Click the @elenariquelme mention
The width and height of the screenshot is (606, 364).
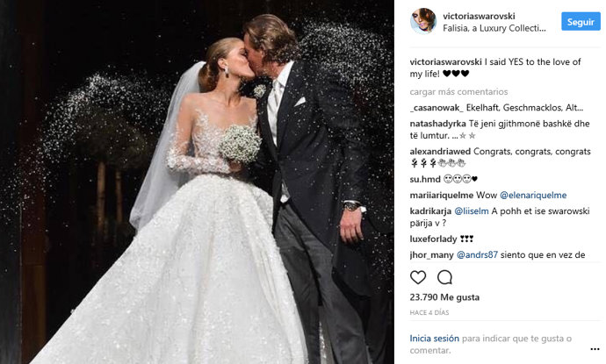[533, 196]
